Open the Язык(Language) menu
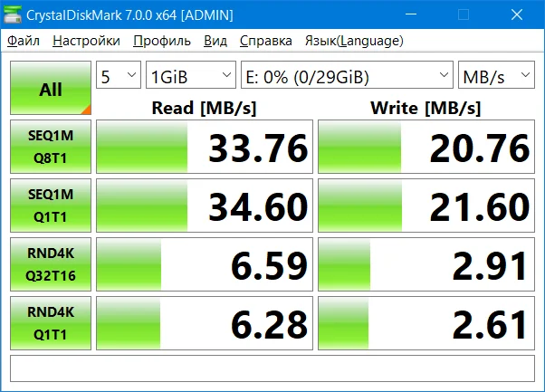The image size is (545, 392). coord(354,41)
